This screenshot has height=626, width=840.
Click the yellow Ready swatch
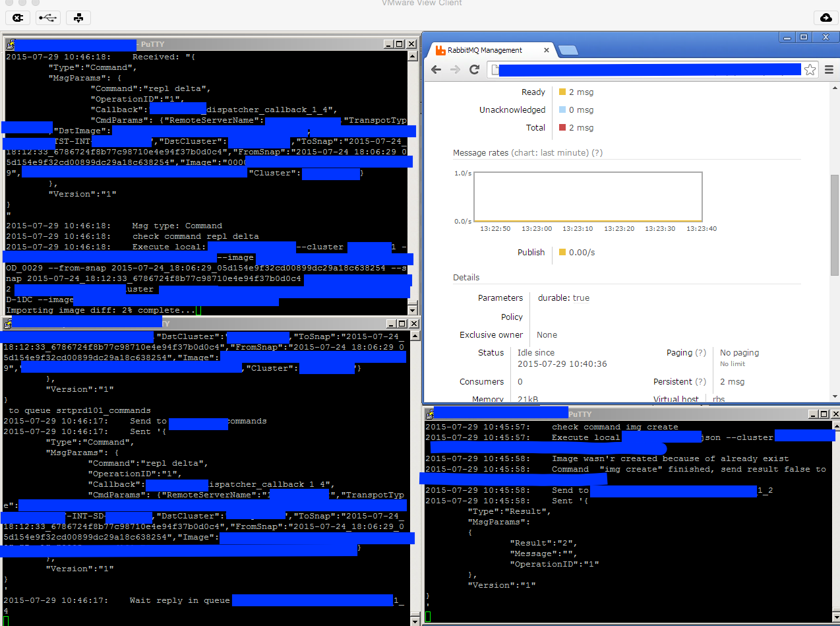[x=562, y=92]
